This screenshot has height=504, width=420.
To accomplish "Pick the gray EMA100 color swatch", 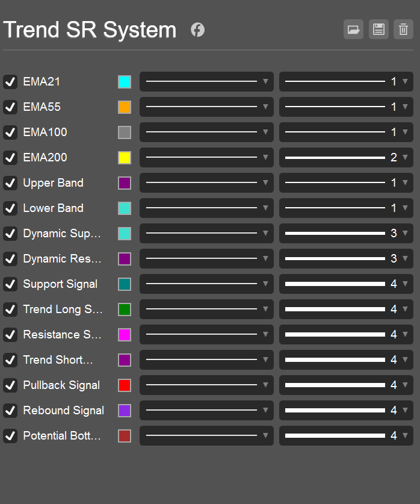I will [125, 132].
